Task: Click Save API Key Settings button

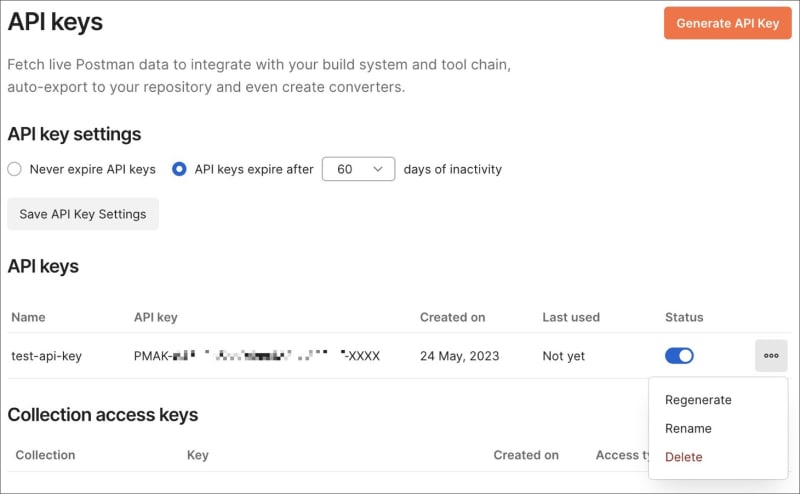Action: click(83, 214)
